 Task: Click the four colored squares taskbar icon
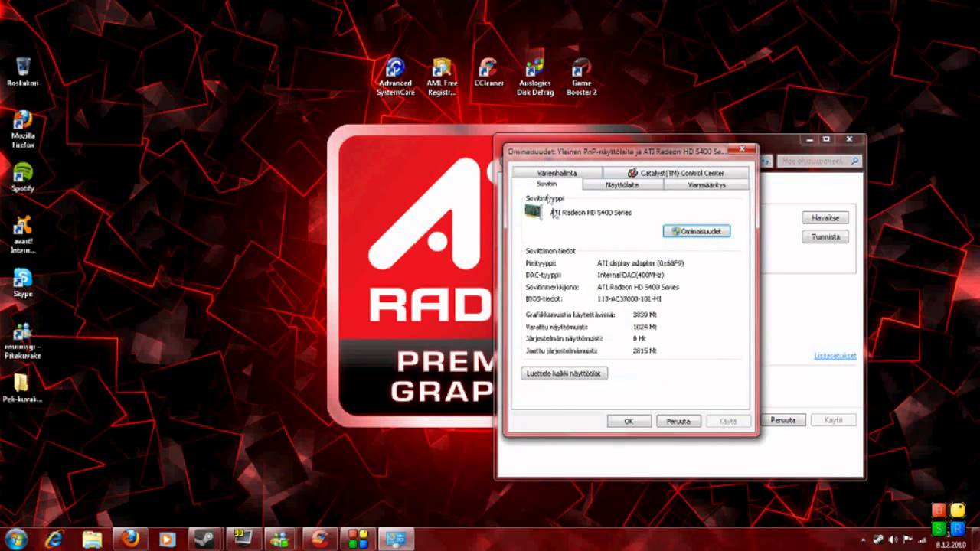click(x=358, y=539)
